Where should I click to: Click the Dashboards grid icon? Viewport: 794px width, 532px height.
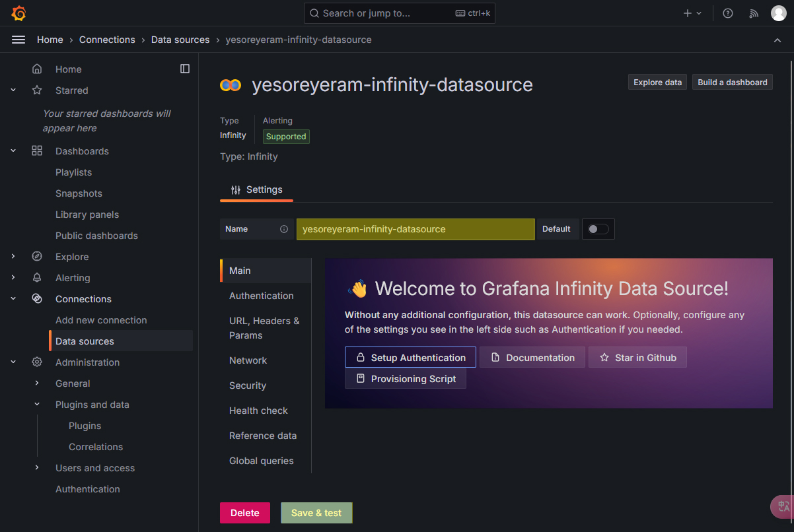tap(37, 151)
